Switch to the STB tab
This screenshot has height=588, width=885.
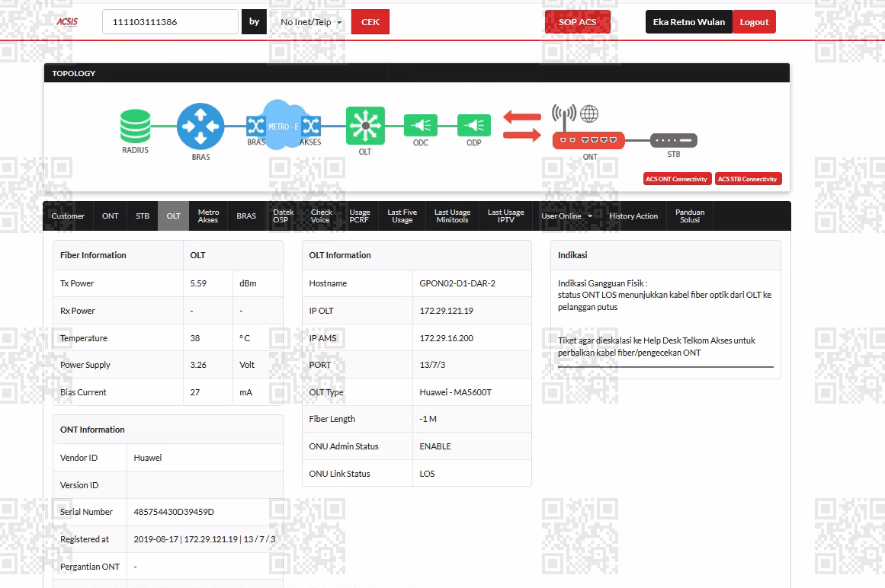[x=143, y=216]
